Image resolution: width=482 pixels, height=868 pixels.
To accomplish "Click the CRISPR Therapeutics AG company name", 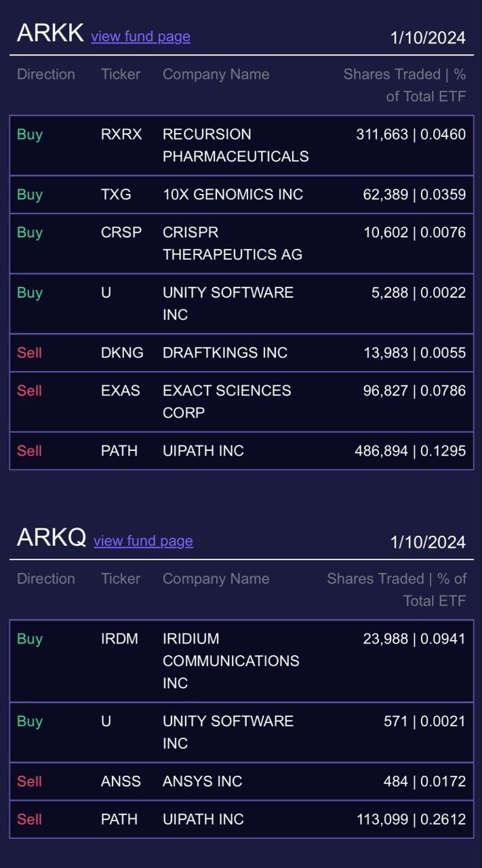I will pos(232,243).
